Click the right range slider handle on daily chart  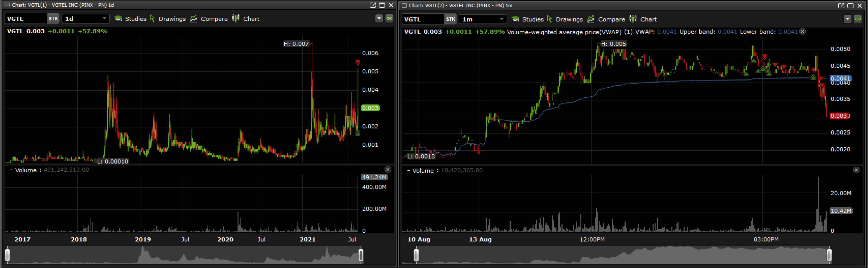[361, 255]
